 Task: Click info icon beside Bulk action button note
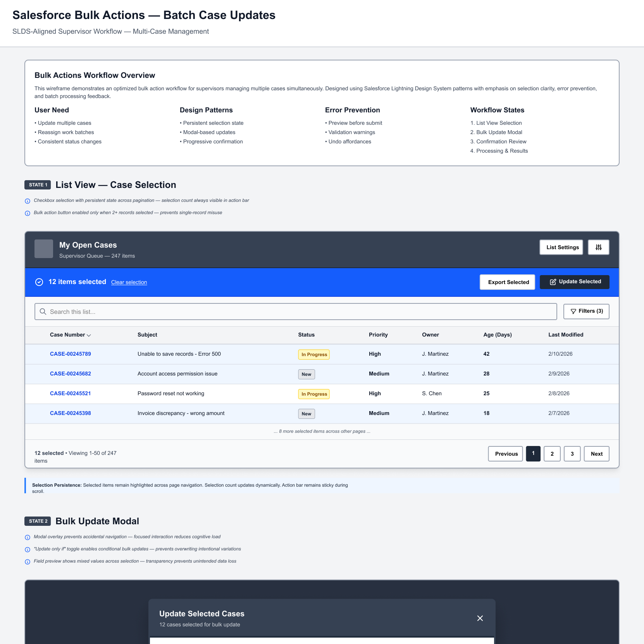point(28,213)
